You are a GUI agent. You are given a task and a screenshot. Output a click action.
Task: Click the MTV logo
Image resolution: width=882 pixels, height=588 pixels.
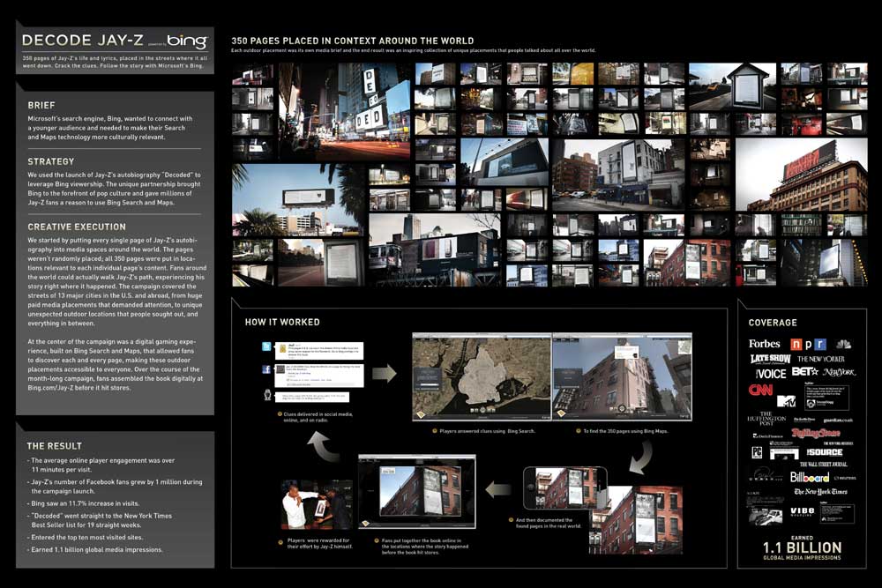point(786,401)
